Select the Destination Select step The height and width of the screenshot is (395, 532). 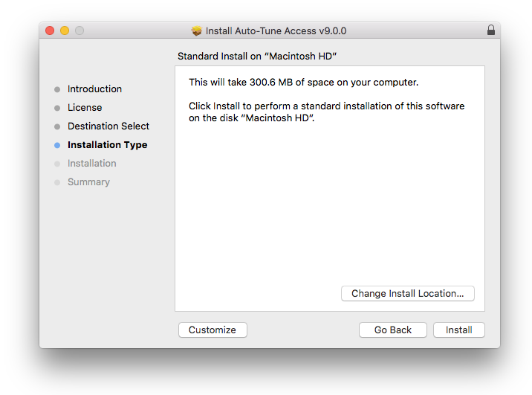[108, 126]
